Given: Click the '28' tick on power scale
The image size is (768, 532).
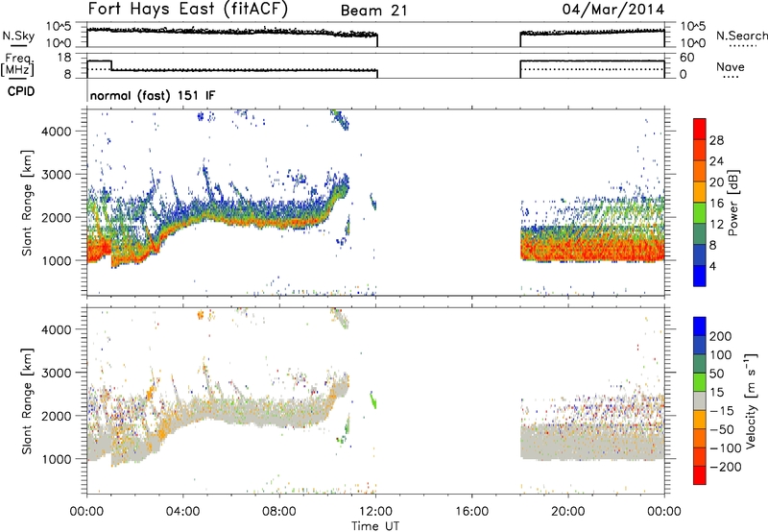Looking at the screenshot, I should click(x=716, y=140).
